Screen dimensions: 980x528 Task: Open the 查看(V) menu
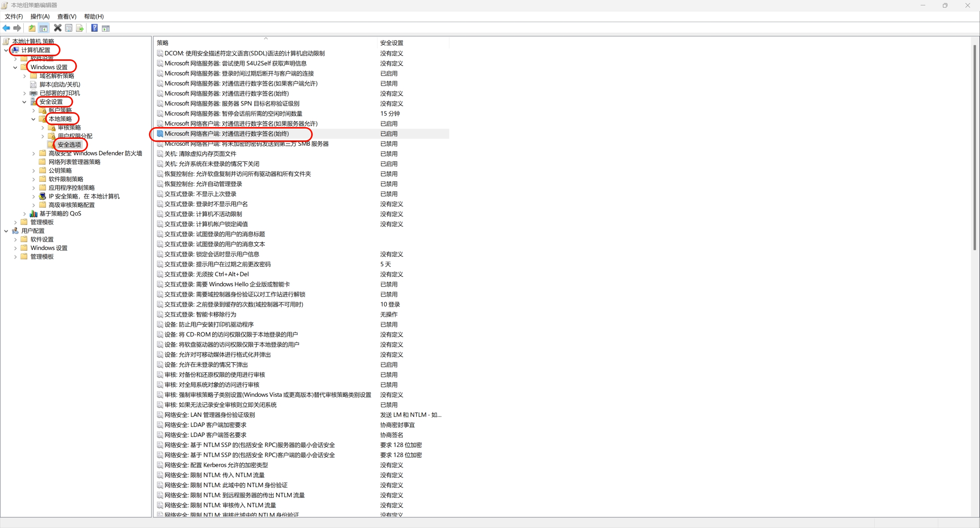[67, 16]
